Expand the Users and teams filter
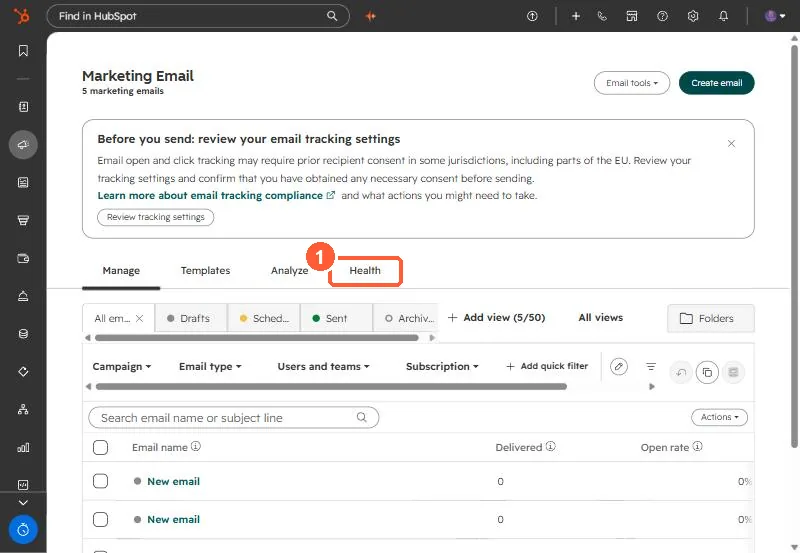The width and height of the screenshot is (800, 553). tap(323, 366)
